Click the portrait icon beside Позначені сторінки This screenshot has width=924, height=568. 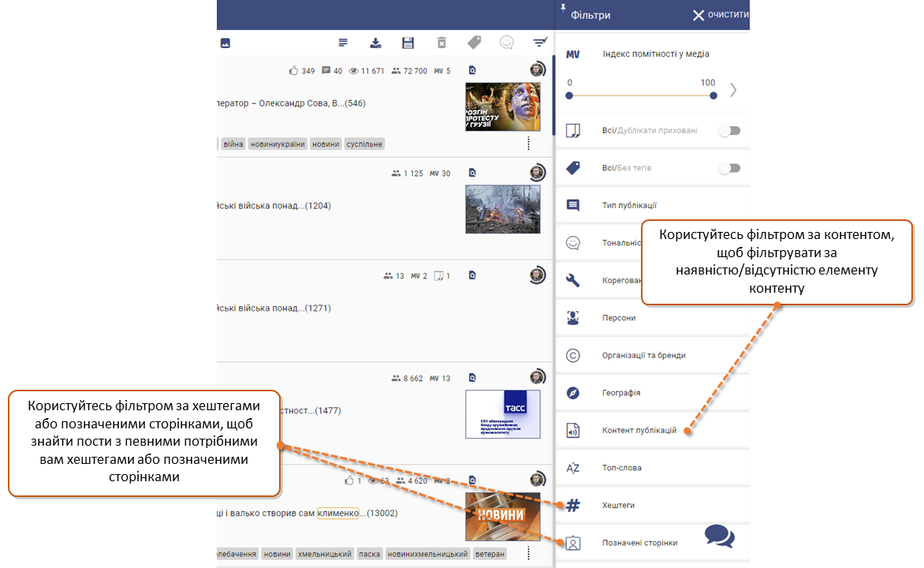[x=573, y=543]
